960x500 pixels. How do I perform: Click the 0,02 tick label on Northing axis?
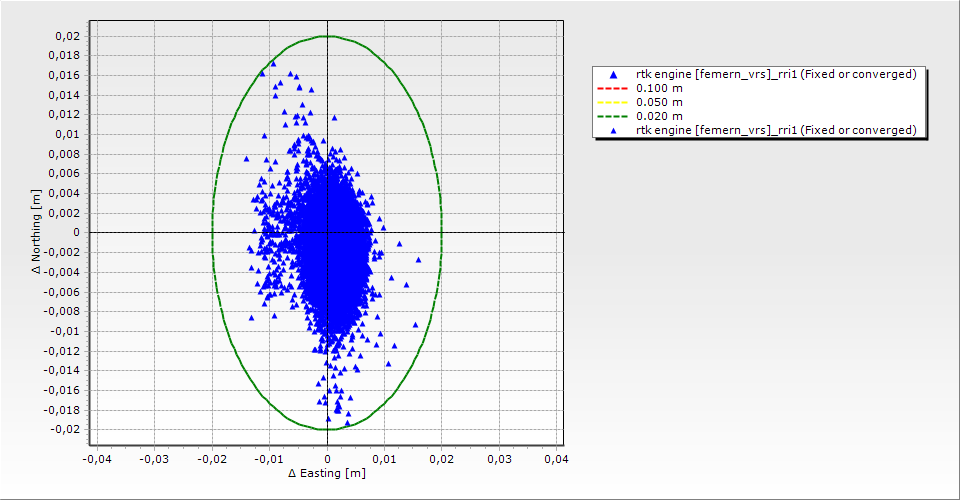pyautogui.click(x=68, y=36)
